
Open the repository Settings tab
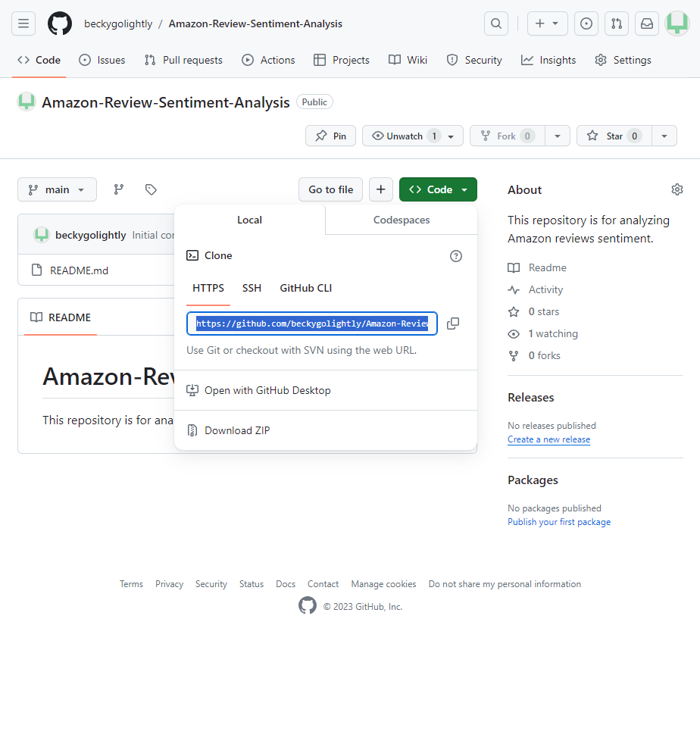[x=623, y=60]
